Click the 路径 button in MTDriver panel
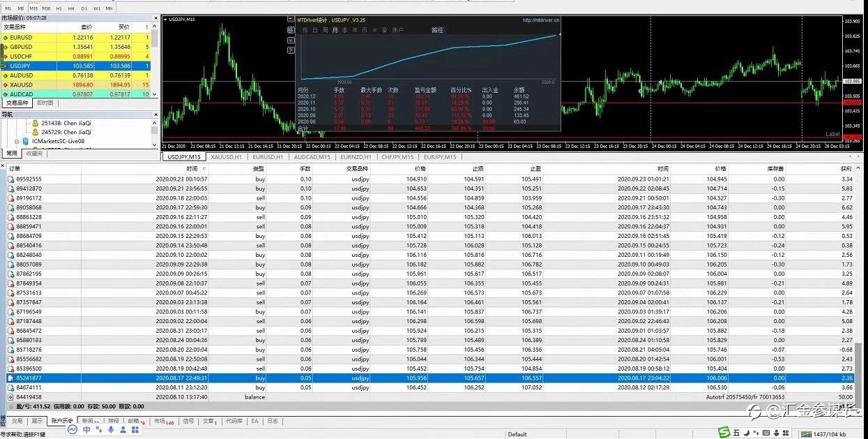The width and height of the screenshot is (868, 439). point(437,30)
